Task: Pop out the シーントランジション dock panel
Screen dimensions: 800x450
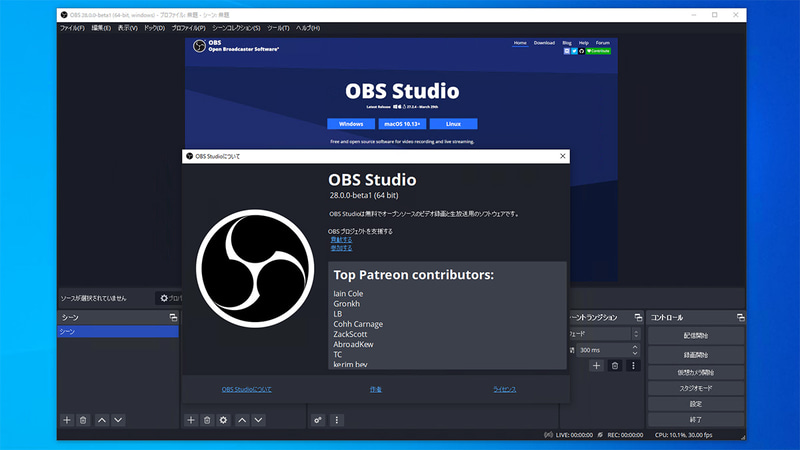Action: (x=638, y=317)
